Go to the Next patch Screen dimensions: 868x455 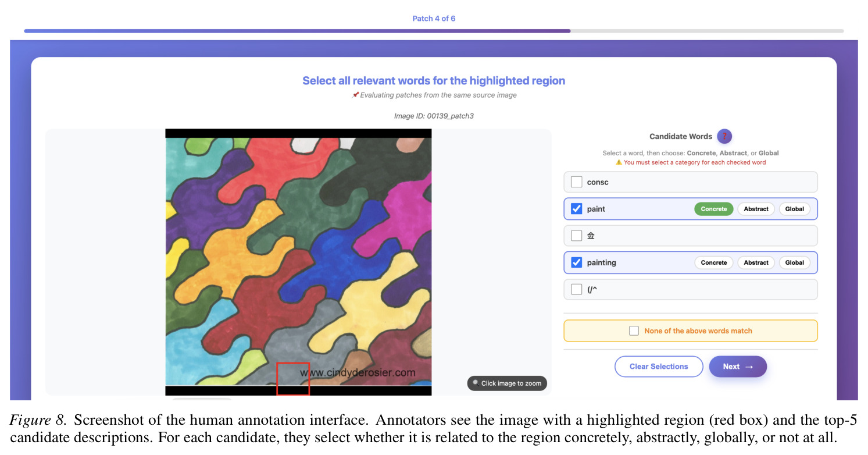click(738, 367)
